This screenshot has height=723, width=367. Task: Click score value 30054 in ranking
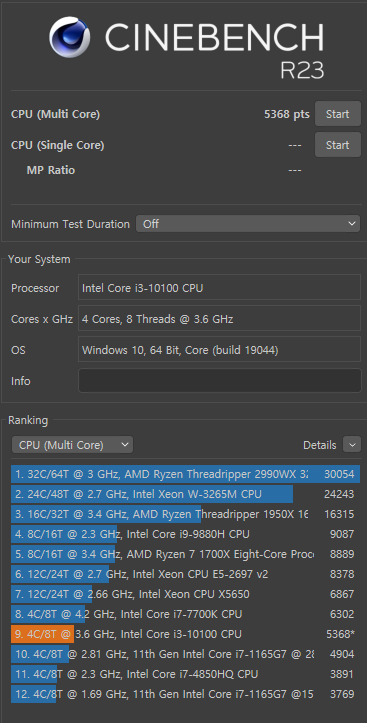coord(339,474)
